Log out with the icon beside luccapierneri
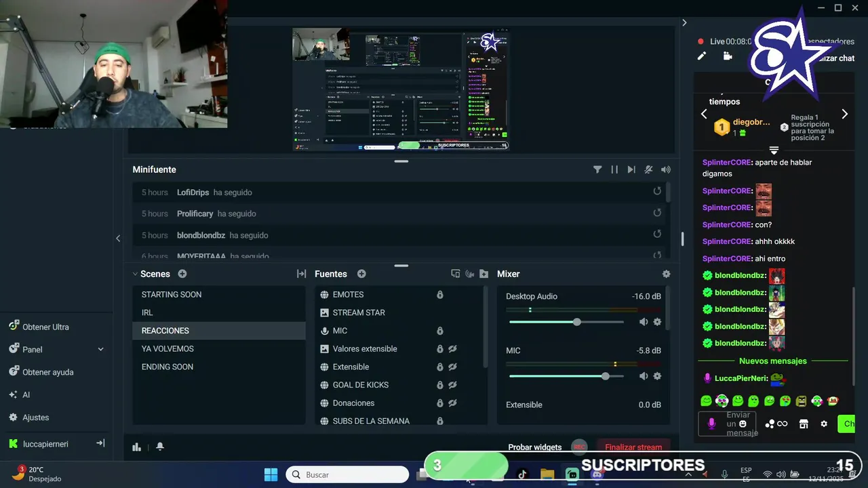This screenshot has height=488, width=868. point(100,443)
